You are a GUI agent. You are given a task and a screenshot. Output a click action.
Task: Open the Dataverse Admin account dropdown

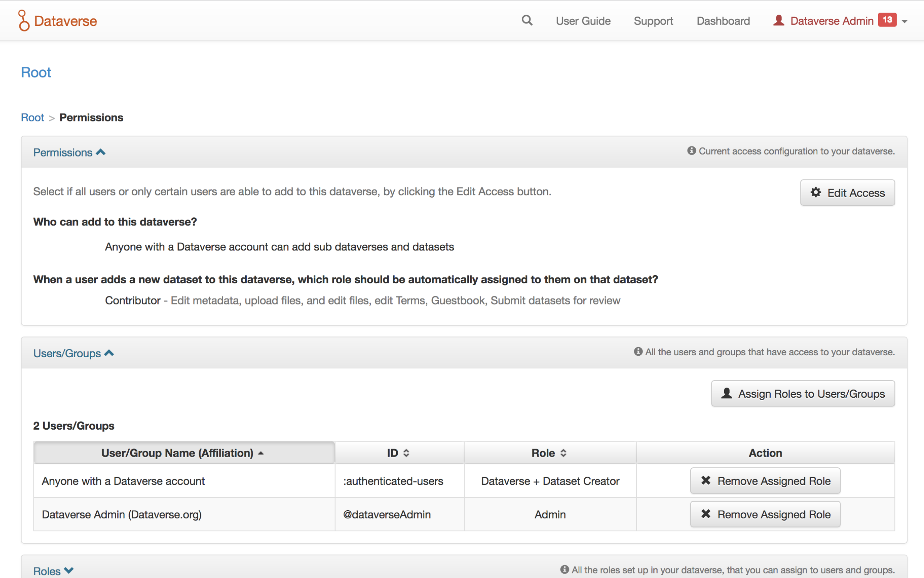coord(904,22)
